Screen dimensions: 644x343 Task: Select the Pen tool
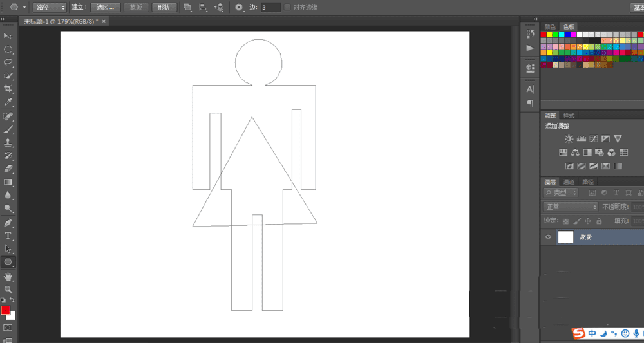(x=8, y=223)
